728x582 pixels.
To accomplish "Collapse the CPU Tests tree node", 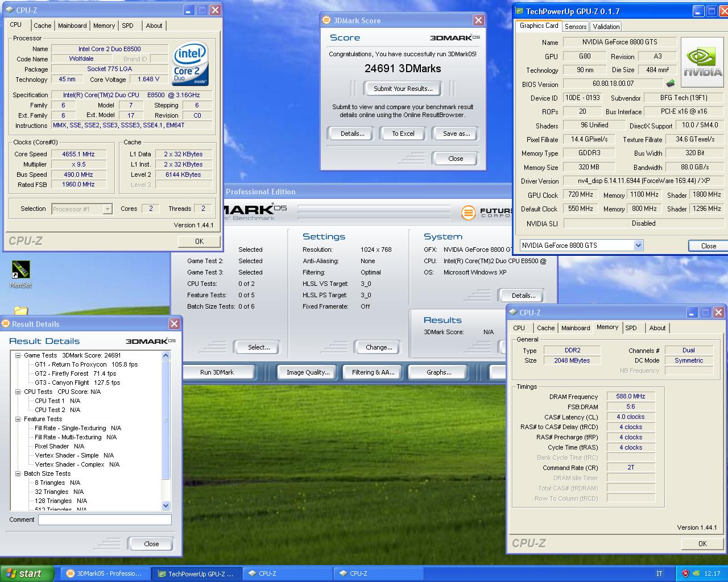I will 18,392.
